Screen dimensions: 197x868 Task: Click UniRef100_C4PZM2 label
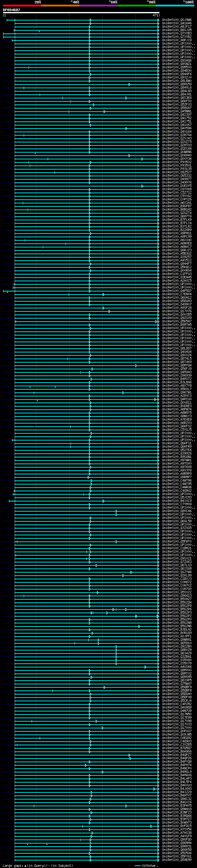pyautogui.click(x=177, y=704)
